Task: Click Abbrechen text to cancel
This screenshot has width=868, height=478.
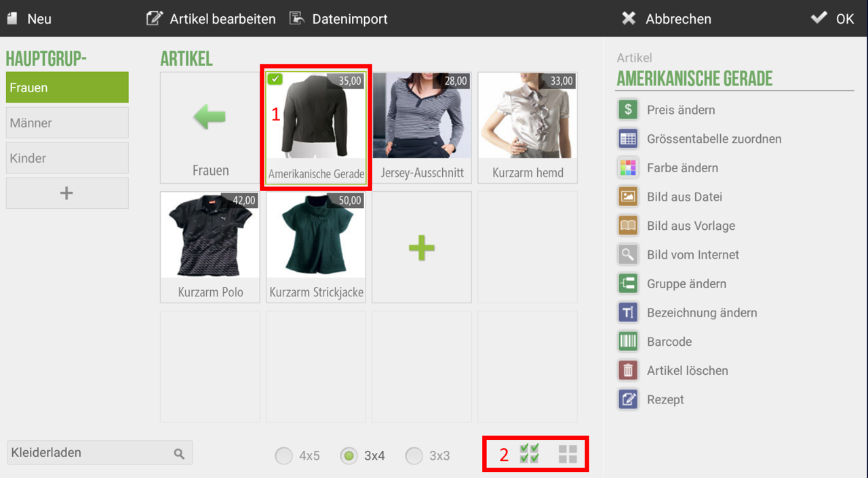Action: tap(678, 19)
